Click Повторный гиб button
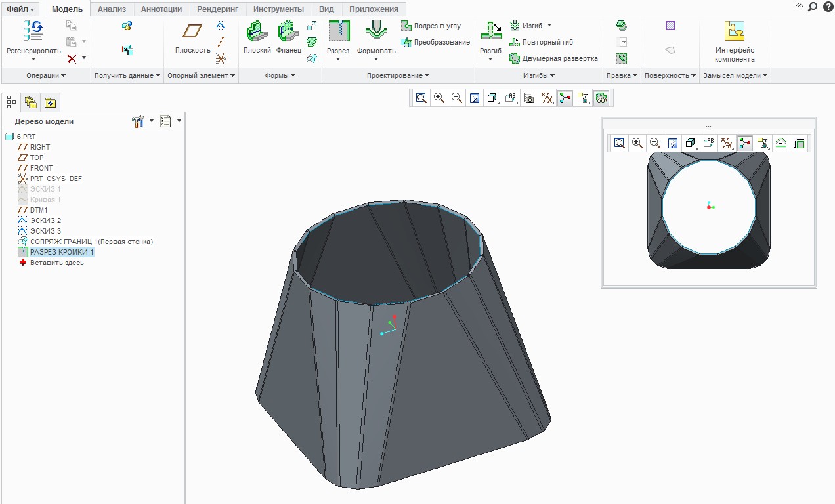835x504 pixels. [542, 42]
